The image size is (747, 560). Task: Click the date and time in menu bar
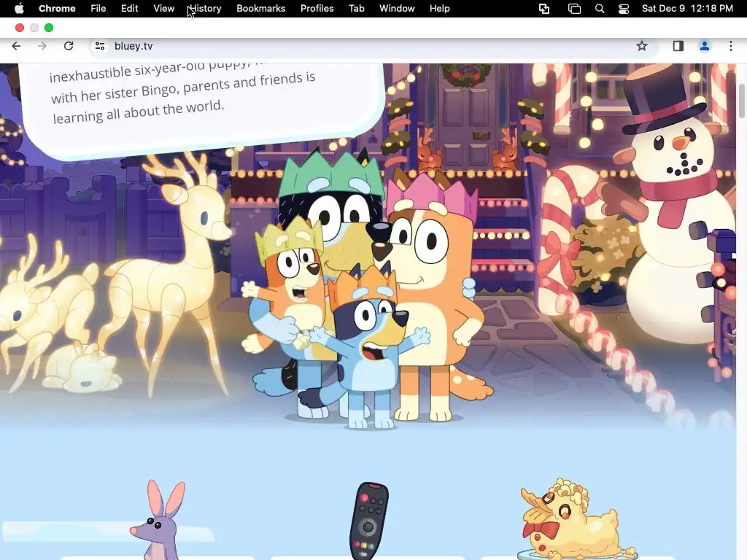coord(687,9)
